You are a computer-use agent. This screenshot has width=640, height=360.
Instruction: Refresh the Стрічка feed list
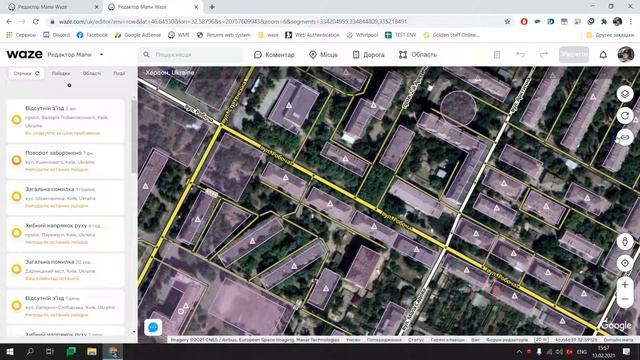pyautogui.click(x=38, y=73)
